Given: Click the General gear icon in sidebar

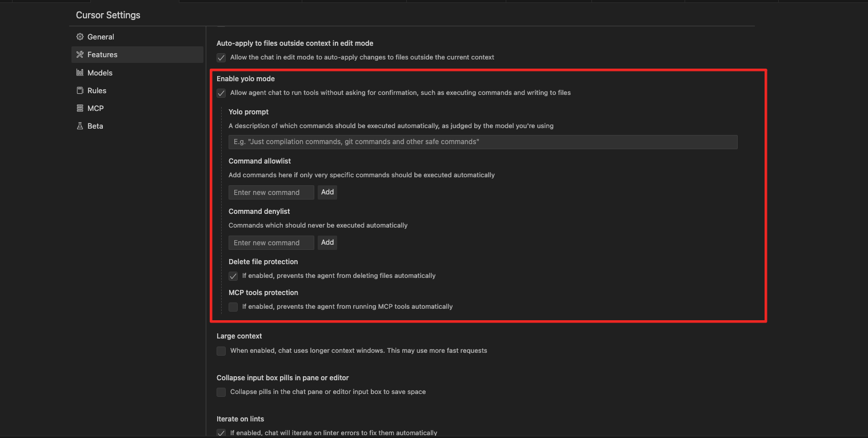Looking at the screenshot, I should point(80,37).
